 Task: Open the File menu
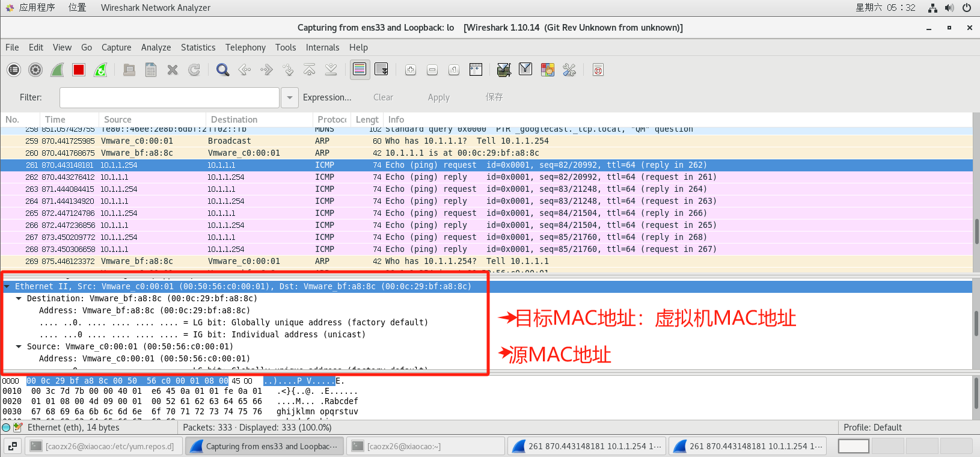pos(12,48)
